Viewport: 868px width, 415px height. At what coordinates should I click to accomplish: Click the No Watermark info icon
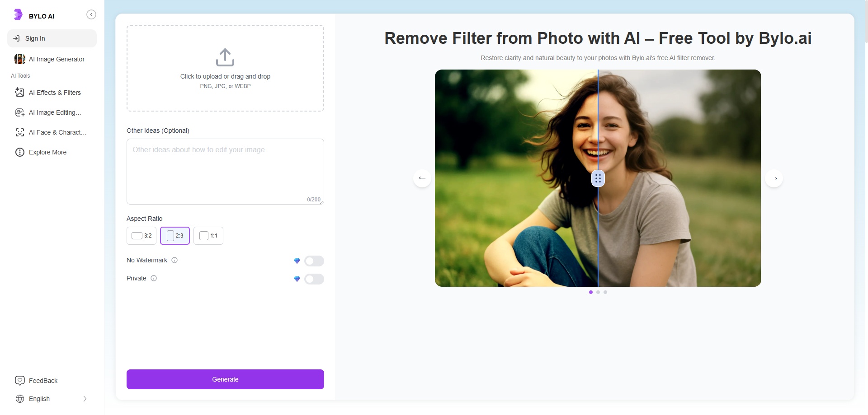click(175, 260)
